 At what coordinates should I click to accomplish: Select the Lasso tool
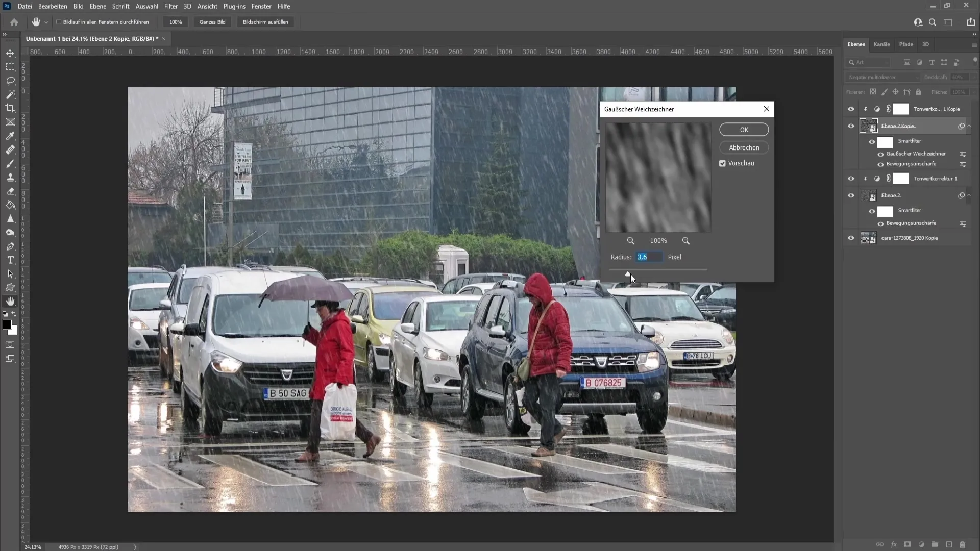pyautogui.click(x=10, y=81)
